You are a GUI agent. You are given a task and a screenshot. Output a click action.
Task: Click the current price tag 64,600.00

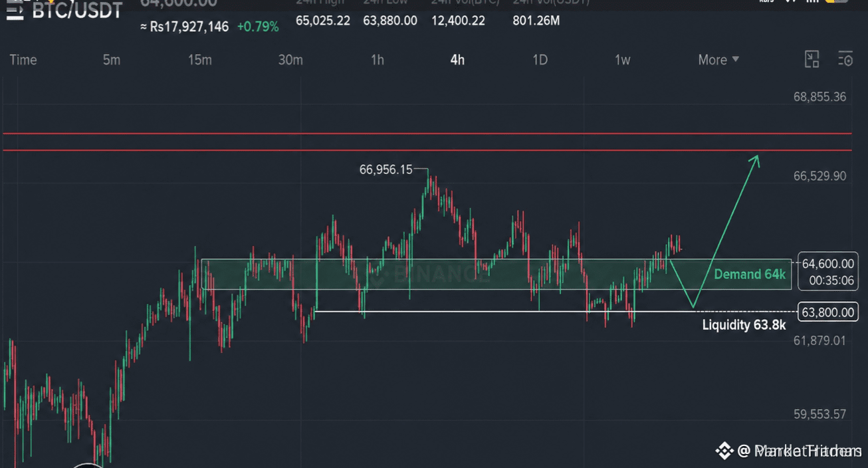(828, 264)
